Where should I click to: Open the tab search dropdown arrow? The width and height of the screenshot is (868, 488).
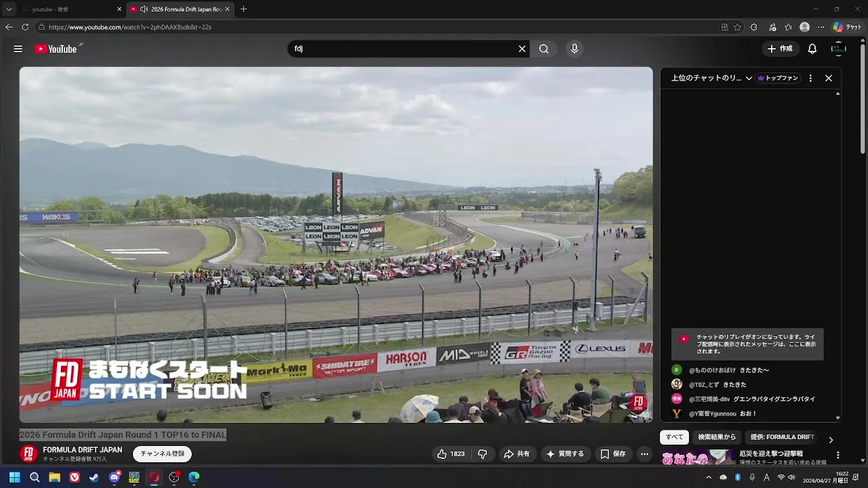pos(9,9)
